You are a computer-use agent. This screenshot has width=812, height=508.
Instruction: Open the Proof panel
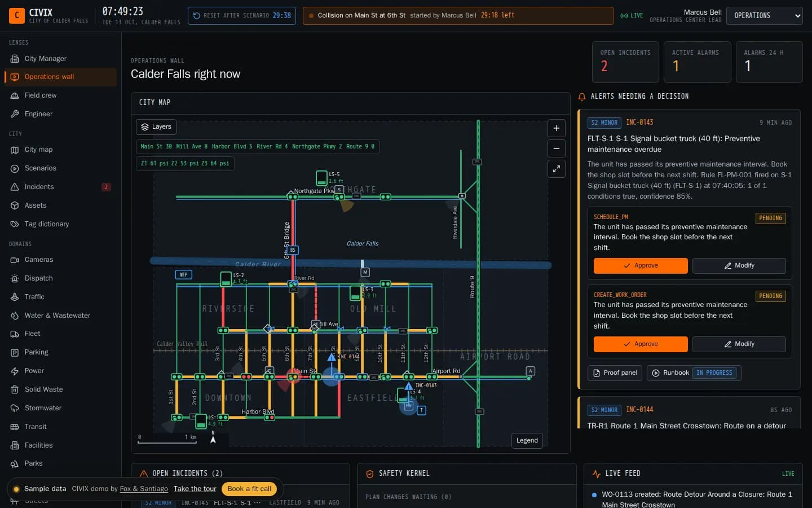pos(615,373)
